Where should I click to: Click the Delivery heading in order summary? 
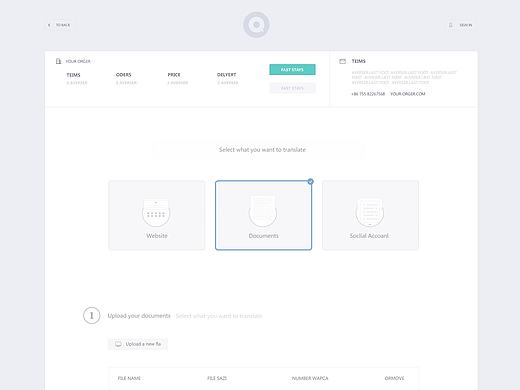tap(226, 75)
